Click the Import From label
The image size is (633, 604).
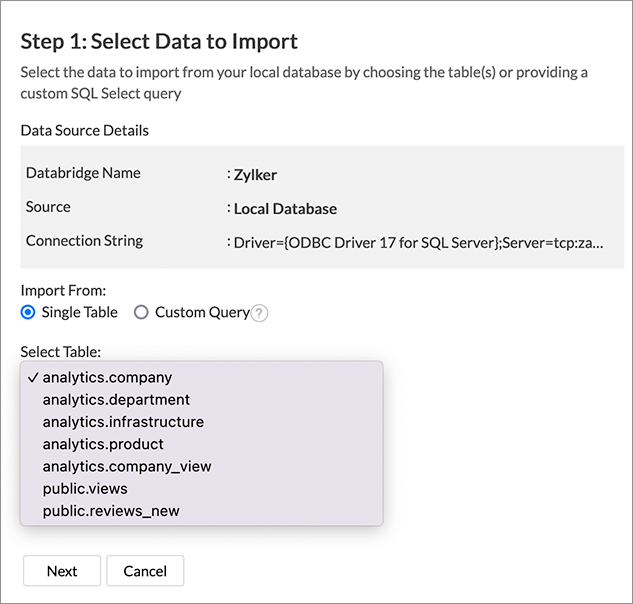point(63,290)
